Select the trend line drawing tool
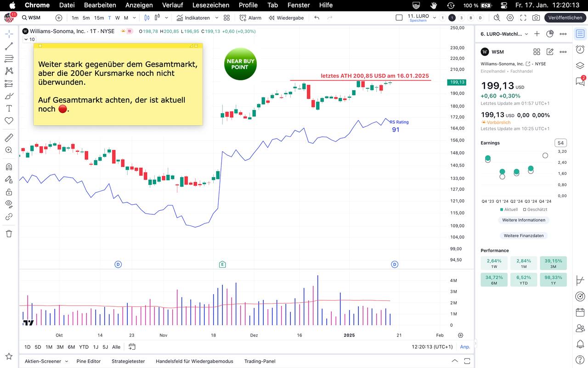The height and width of the screenshot is (368, 588). [9, 46]
